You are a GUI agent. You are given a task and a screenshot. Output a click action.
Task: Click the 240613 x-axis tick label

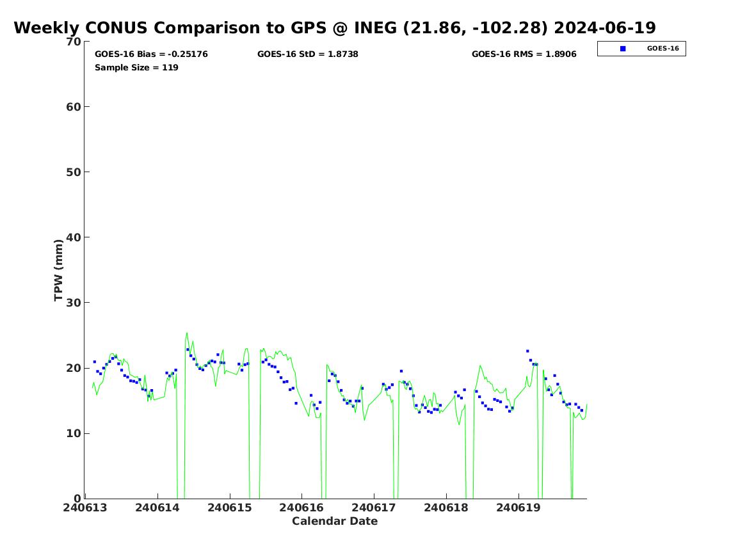click(85, 508)
